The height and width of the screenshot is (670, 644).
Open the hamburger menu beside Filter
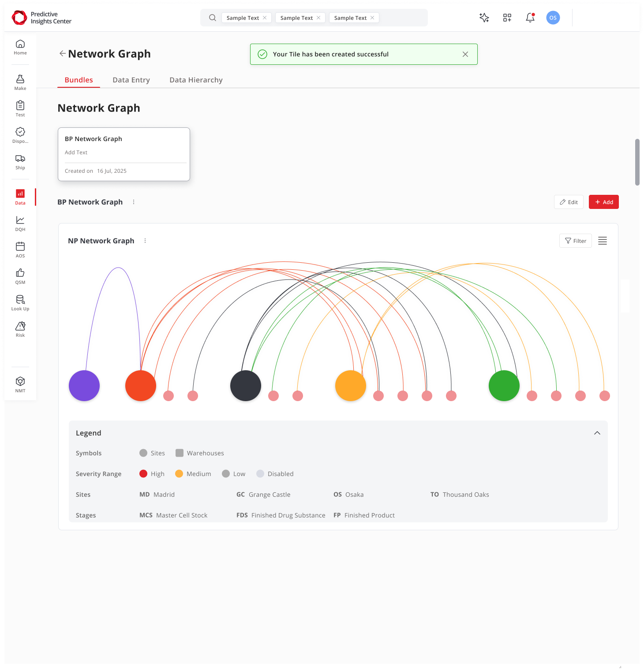(602, 241)
